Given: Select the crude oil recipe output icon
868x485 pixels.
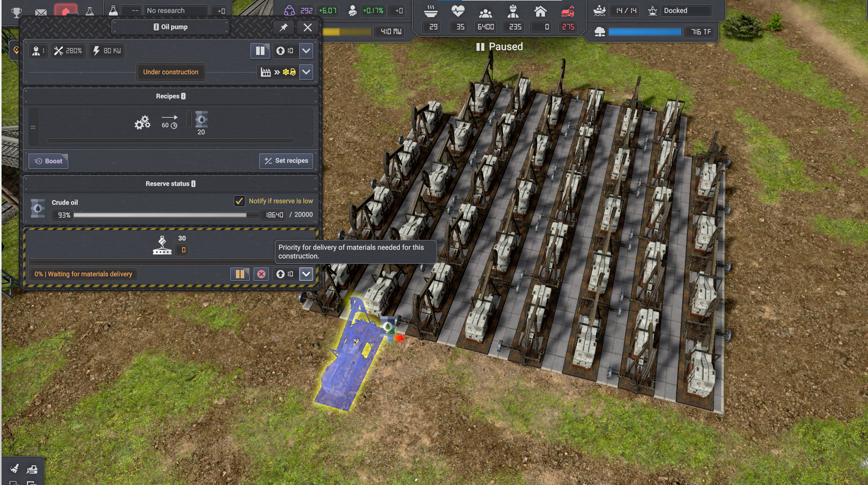Looking at the screenshot, I should (201, 120).
